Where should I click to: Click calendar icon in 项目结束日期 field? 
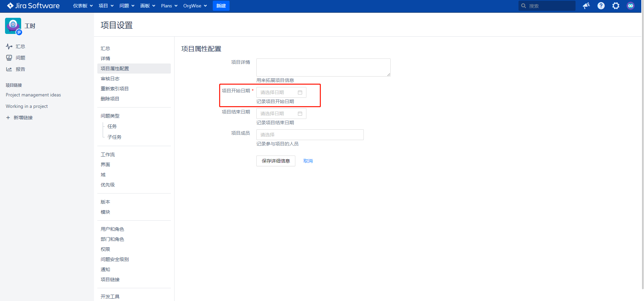point(300,114)
